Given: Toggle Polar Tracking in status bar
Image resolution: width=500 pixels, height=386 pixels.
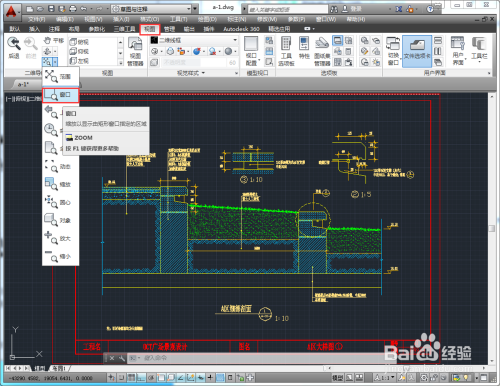Looking at the screenshot, I should tap(151, 378).
